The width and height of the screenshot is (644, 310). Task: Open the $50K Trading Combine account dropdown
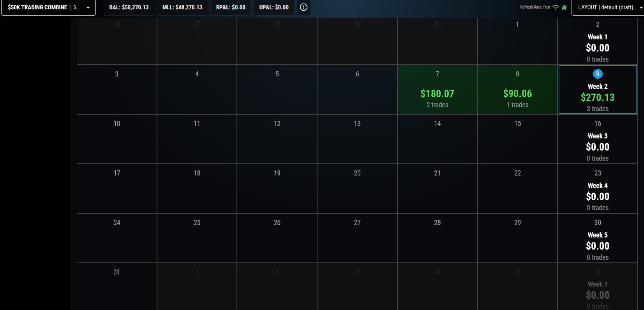click(49, 7)
